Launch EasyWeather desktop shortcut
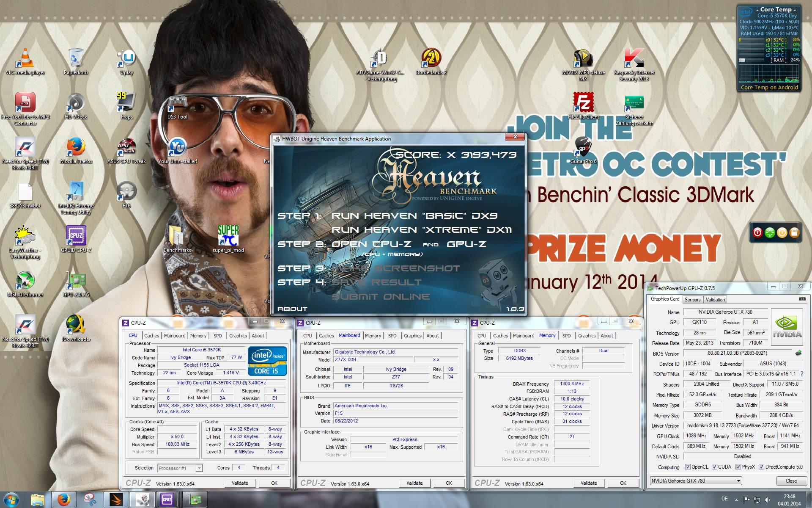Viewport: 812px width, 508px height. pos(25,242)
